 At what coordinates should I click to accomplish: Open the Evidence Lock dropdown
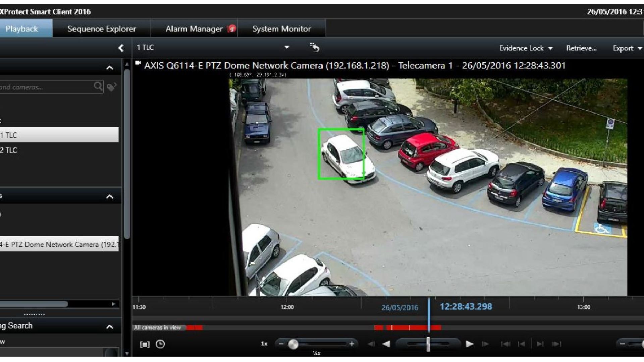click(526, 48)
